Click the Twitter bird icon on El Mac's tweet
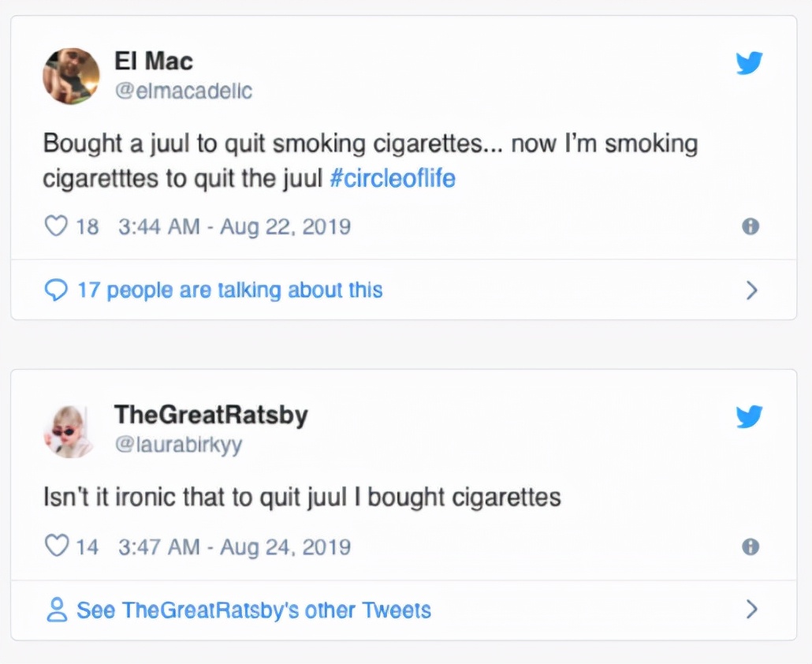The image size is (812, 664). point(749,63)
